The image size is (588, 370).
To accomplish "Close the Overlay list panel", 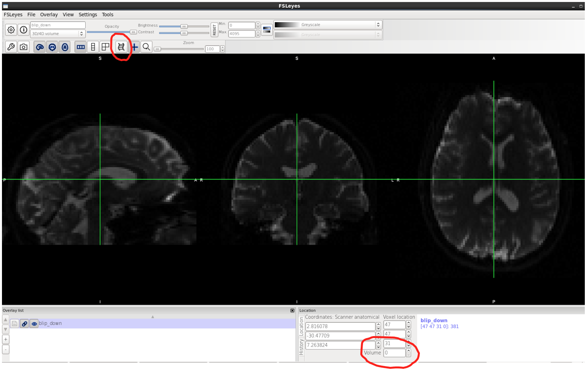I will click(292, 310).
